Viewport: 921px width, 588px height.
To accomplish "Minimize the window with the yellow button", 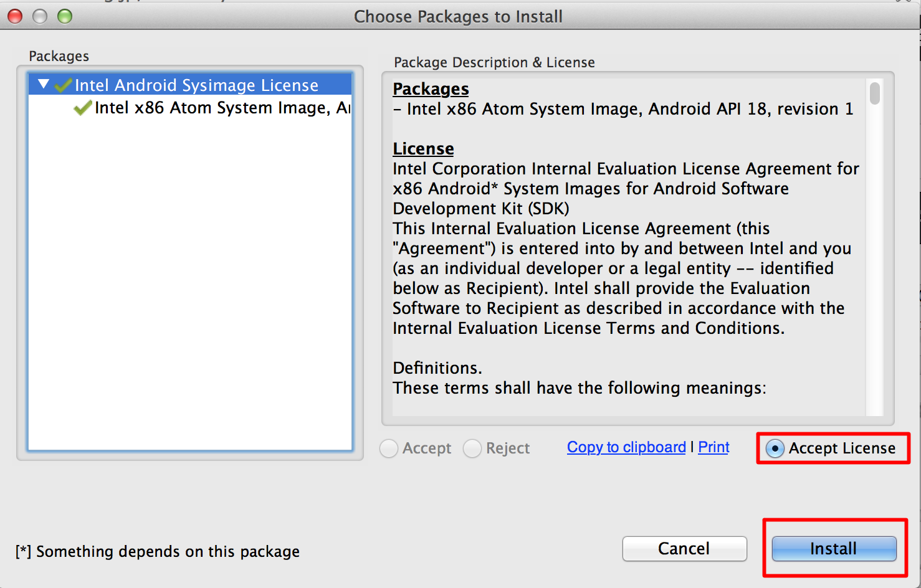I will tap(40, 17).
